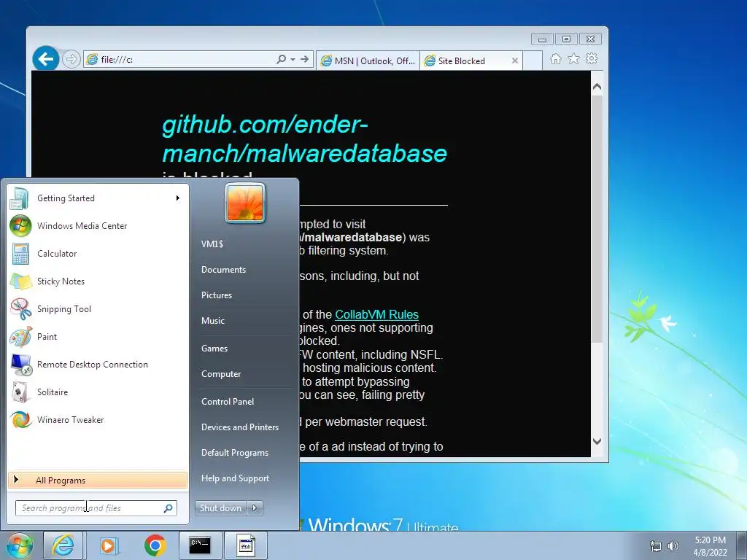
Task: Click the batch script taskbar icon
Action: point(246,545)
